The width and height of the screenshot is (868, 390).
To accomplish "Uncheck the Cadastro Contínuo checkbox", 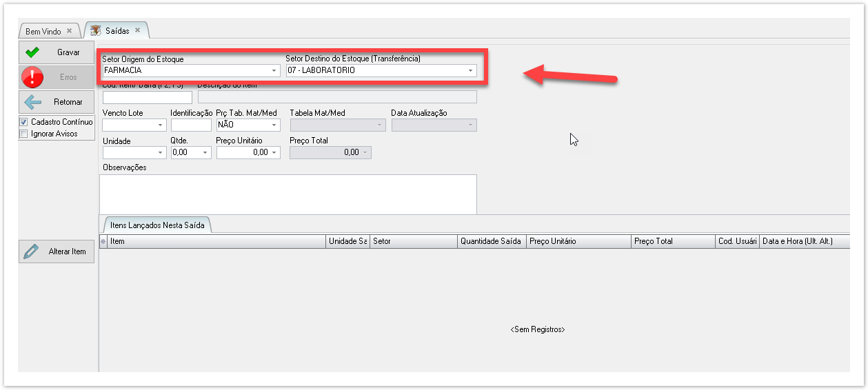I will coord(23,122).
